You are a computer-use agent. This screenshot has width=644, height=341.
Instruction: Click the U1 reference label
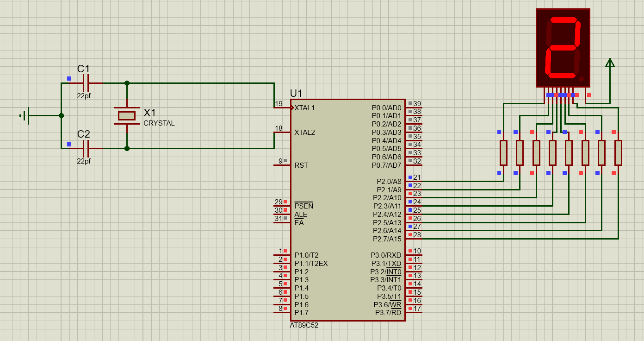[x=296, y=93]
